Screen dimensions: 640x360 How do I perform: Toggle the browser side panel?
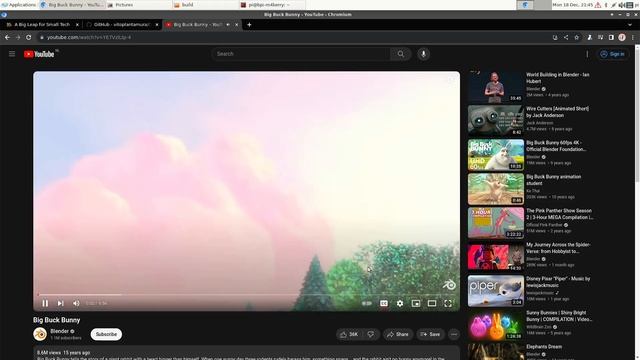[611, 37]
